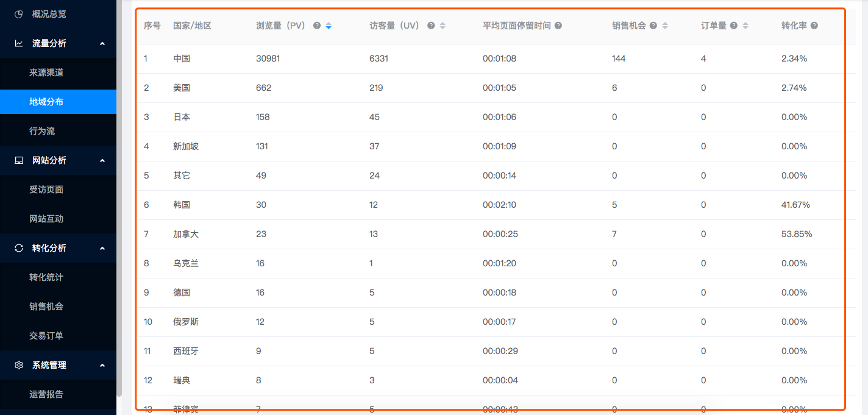Sort by 销售机会 using its sort arrows
Image resolution: width=868 pixels, height=415 pixels.
click(x=665, y=26)
